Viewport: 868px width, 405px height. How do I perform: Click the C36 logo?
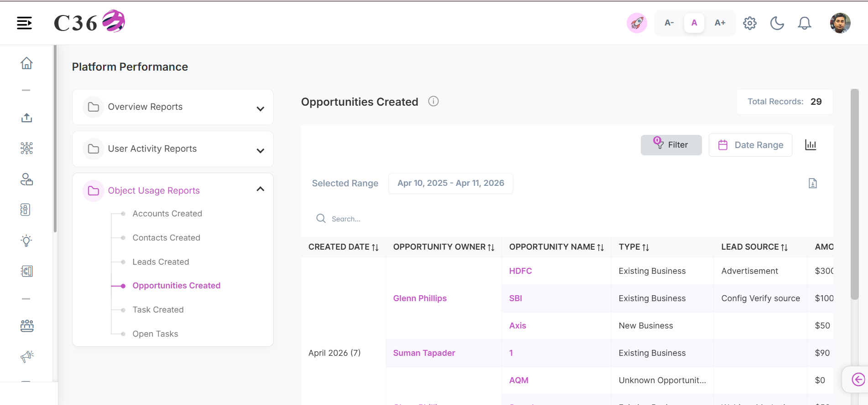89,22
